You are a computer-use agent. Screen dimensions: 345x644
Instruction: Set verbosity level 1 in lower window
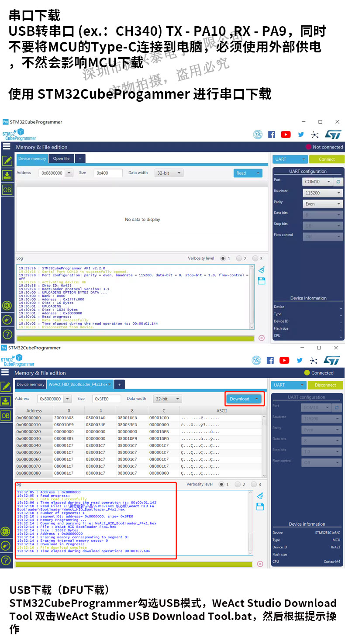pyautogui.click(x=222, y=484)
